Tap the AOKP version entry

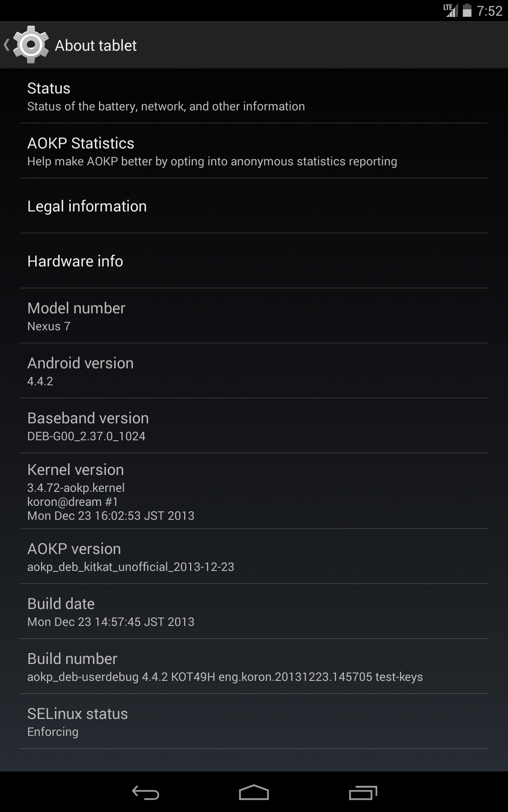click(254, 557)
